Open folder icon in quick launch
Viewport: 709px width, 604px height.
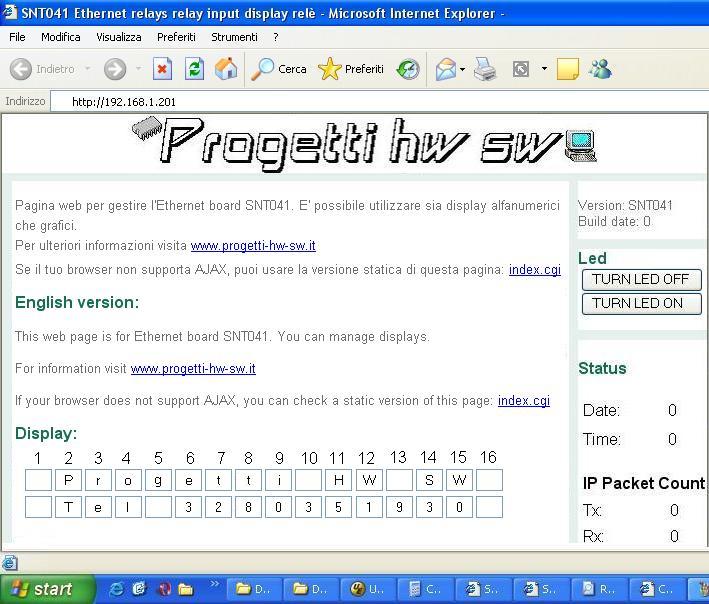coord(185,589)
